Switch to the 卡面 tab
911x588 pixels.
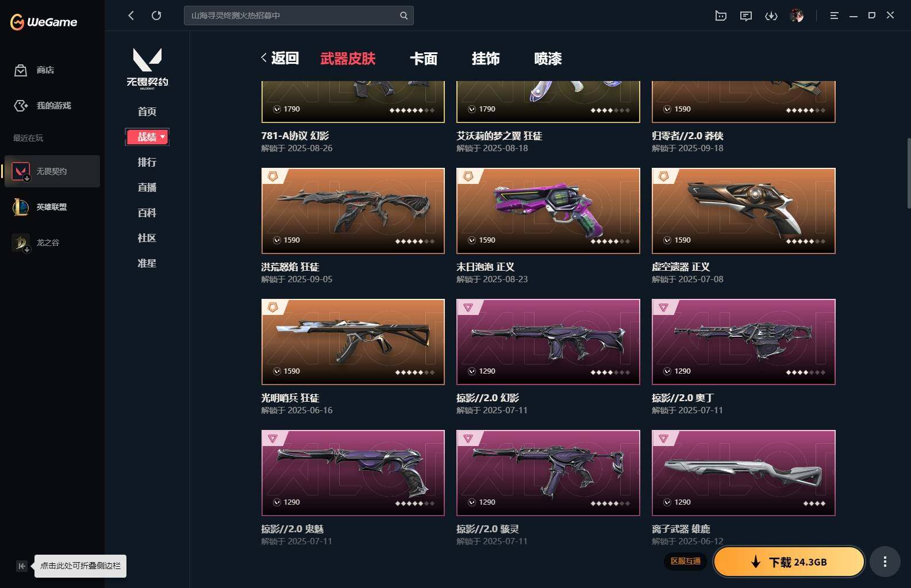click(424, 58)
